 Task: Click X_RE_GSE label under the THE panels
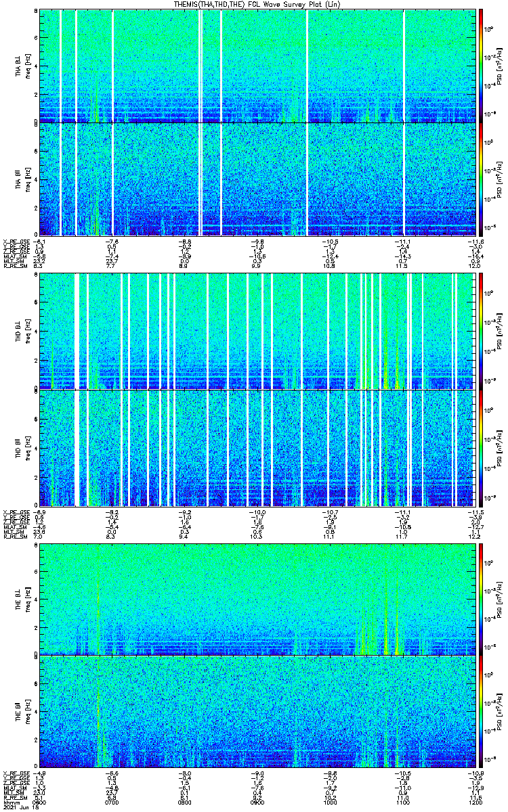[x=16, y=773]
